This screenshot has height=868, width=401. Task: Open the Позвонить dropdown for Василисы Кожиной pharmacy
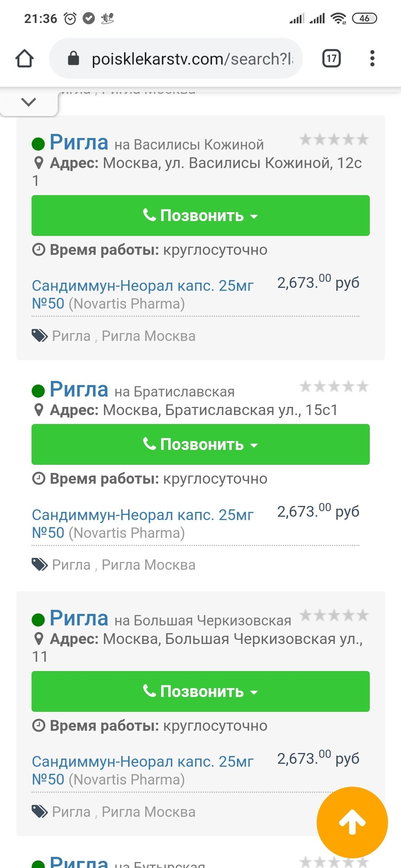pos(200,216)
